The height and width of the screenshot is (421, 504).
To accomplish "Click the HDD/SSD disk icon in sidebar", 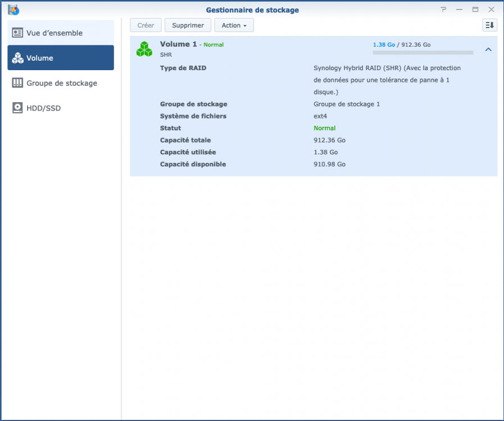I will (17, 108).
